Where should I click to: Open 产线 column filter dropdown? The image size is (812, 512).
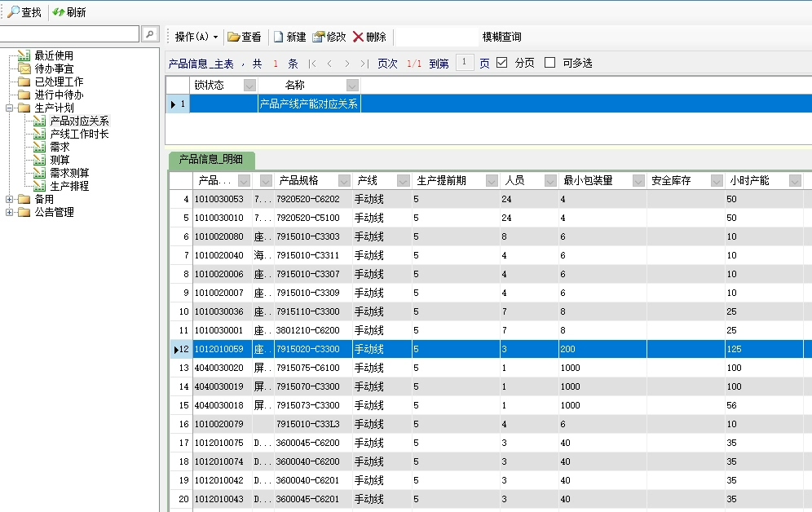404,181
